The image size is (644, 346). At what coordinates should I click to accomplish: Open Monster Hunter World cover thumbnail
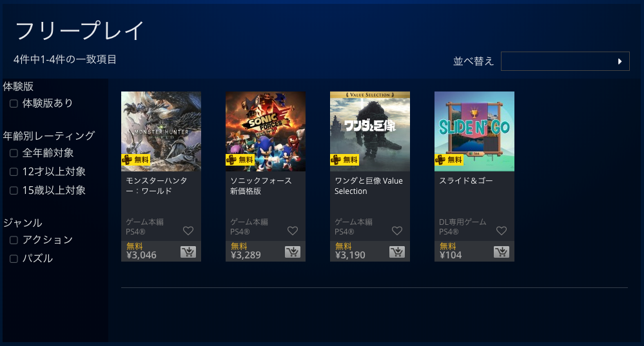[x=161, y=131]
